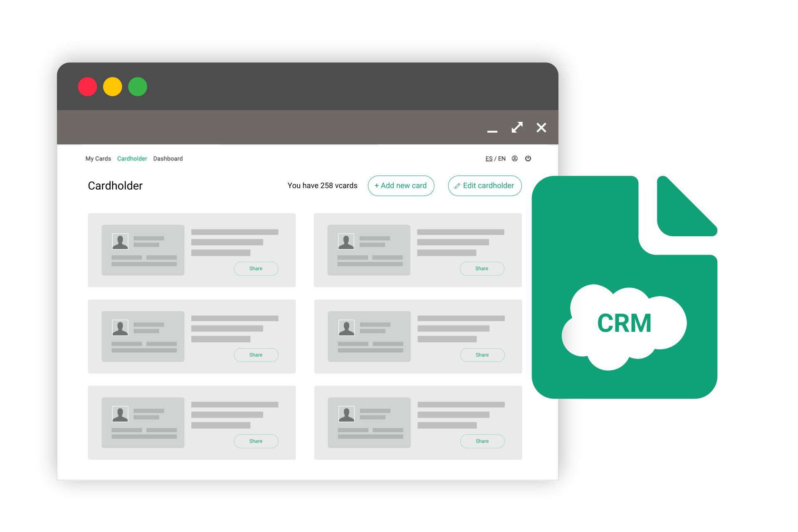Click the avatar in bottom-left card
Screen dimensions: 798x532
coord(120,414)
